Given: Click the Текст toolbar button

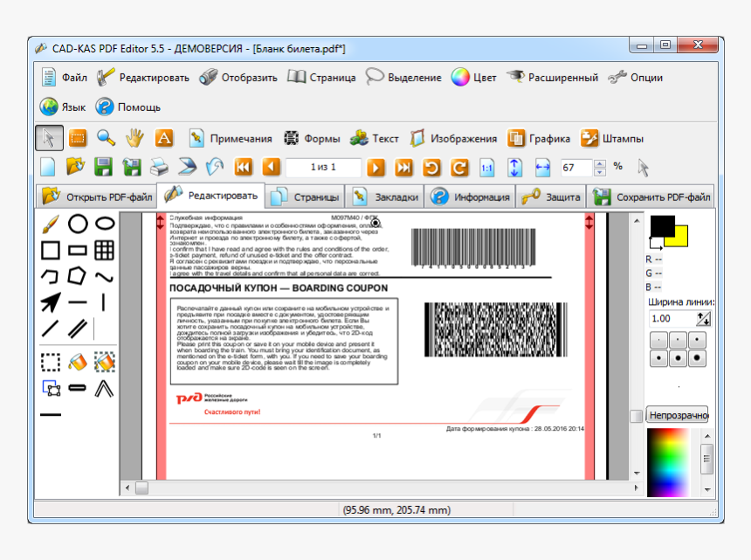Looking at the screenshot, I should [x=374, y=139].
